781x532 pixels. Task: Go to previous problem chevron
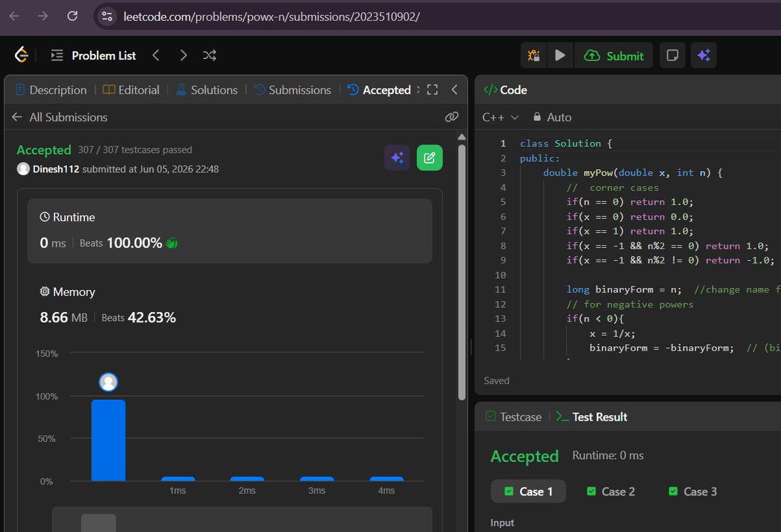pos(156,55)
